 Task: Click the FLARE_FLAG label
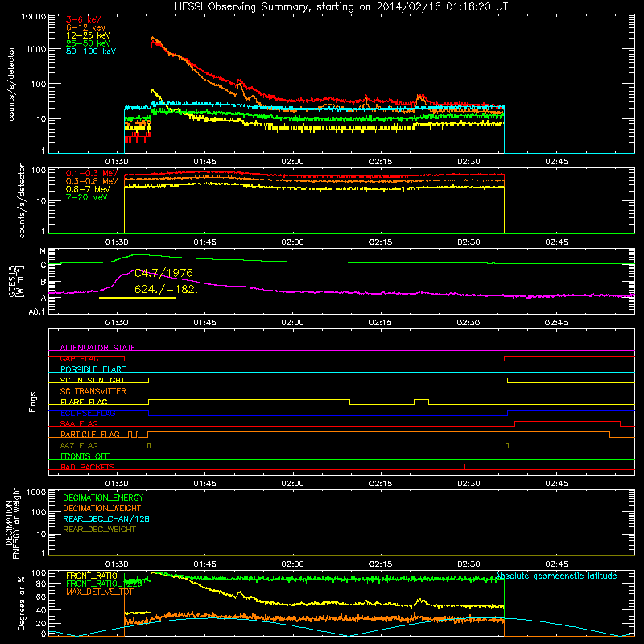(84, 402)
